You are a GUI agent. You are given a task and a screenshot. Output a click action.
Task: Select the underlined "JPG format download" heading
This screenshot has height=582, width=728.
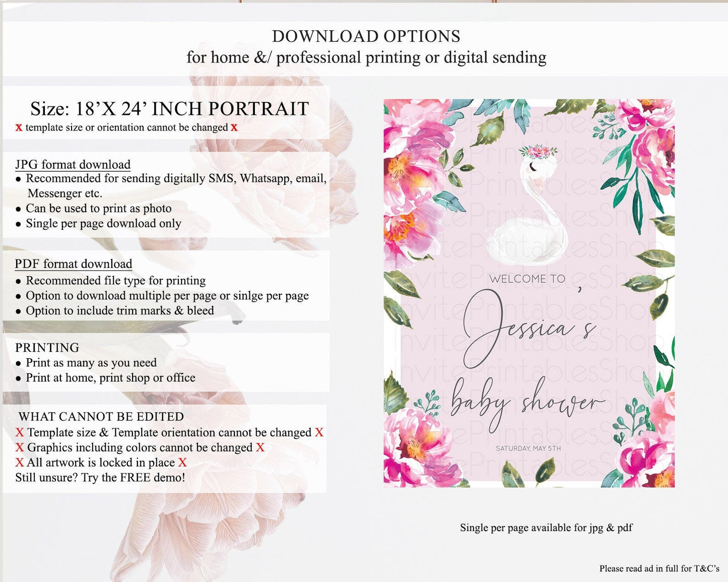(x=73, y=165)
